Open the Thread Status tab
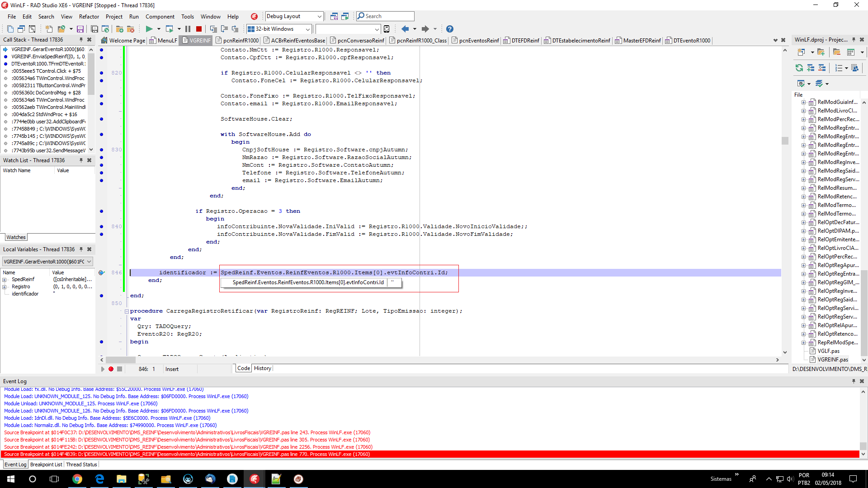Viewport: 868px width, 488px height. click(x=81, y=465)
